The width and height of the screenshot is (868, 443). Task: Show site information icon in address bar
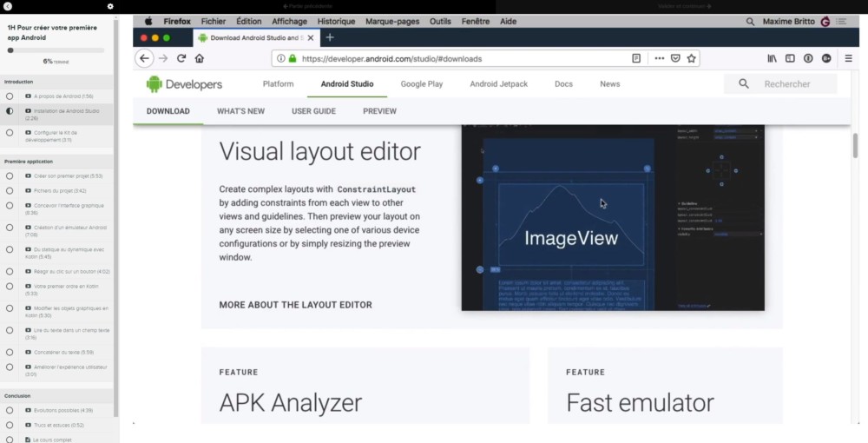tap(280, 58)
